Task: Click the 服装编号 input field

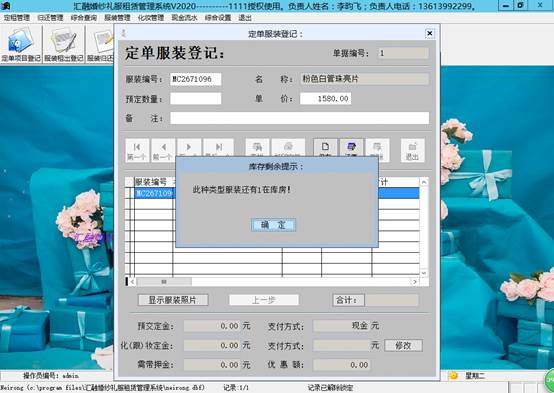Action: 196,79
